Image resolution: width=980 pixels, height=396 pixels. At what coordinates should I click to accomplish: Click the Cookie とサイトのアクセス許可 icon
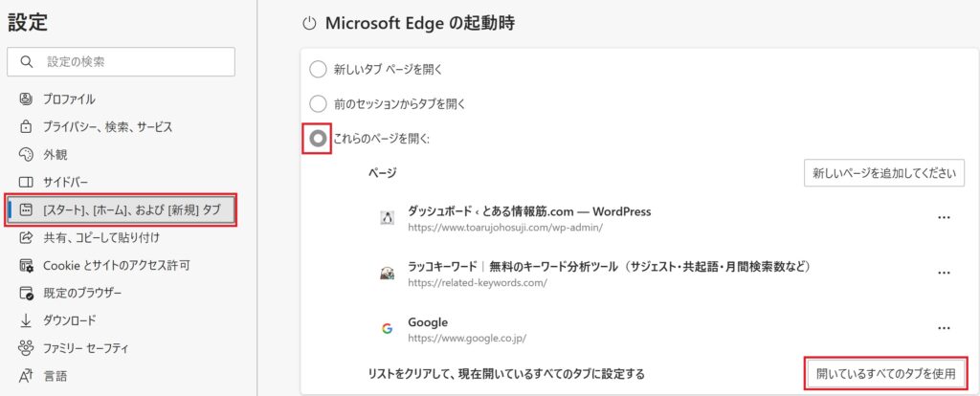tap(26, 266)
